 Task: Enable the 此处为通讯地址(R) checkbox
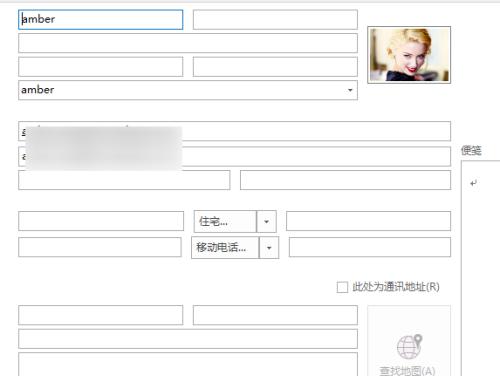click(342, 287)
